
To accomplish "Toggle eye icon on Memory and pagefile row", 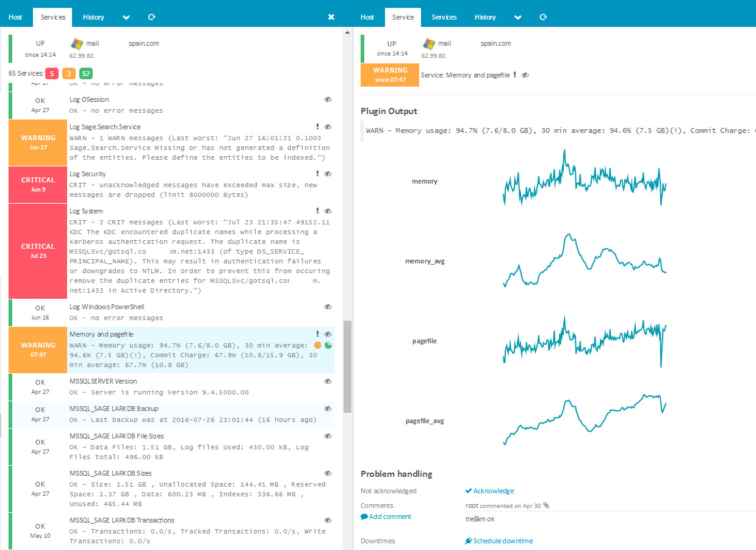I will coord(328,334).
